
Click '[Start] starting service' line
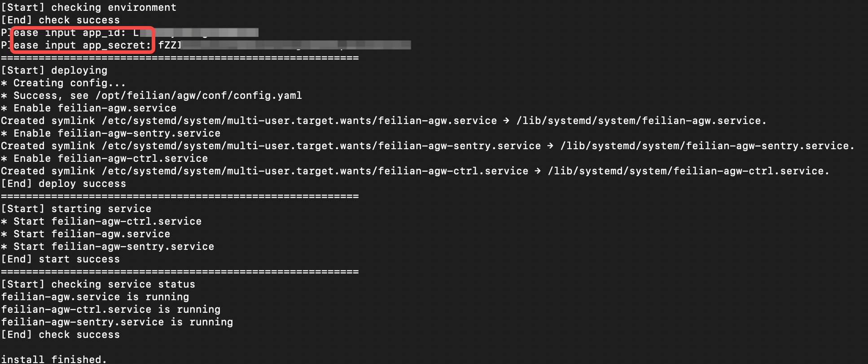click(76, 209)
